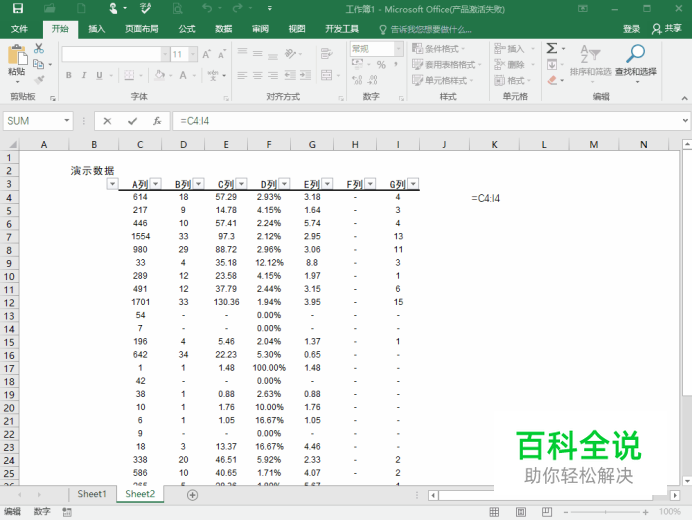Open the font name dropdown
This screenshot has width=692, height=520.
point(165,54)
